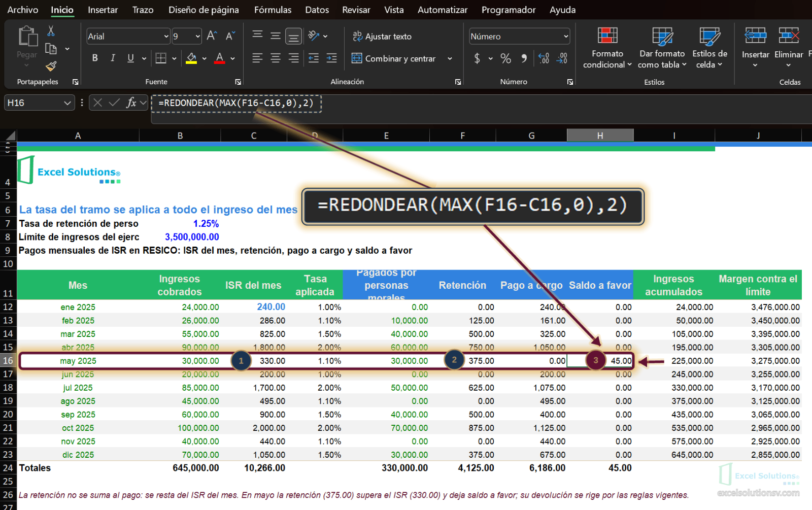Select column H header
This screenshot has width=812, height=510.
600,135
